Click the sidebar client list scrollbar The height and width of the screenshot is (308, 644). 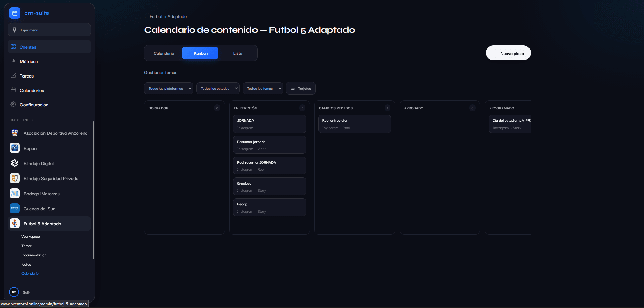point(93,190)
